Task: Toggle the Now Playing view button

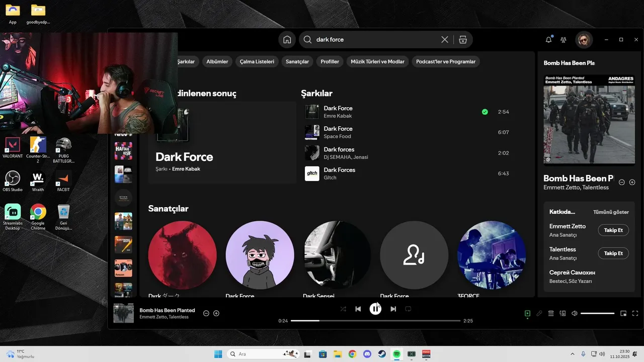Action: [x=527, y=313]
